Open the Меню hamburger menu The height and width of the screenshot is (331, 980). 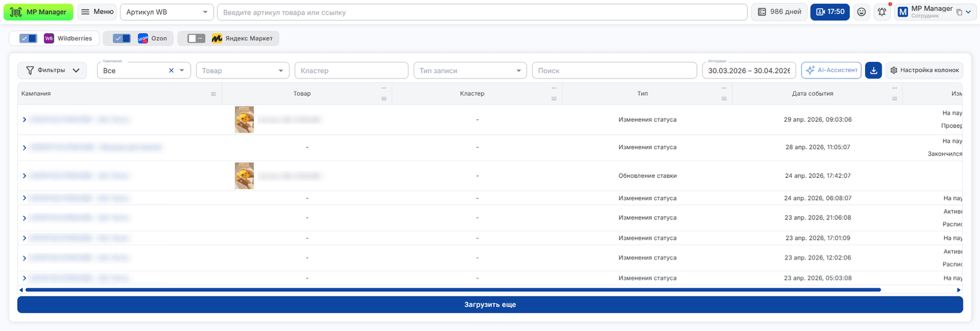pos(97,11)
